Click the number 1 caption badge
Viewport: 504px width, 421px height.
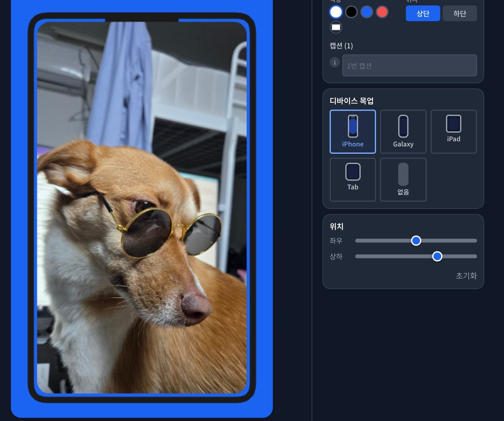tap(334, 62)
